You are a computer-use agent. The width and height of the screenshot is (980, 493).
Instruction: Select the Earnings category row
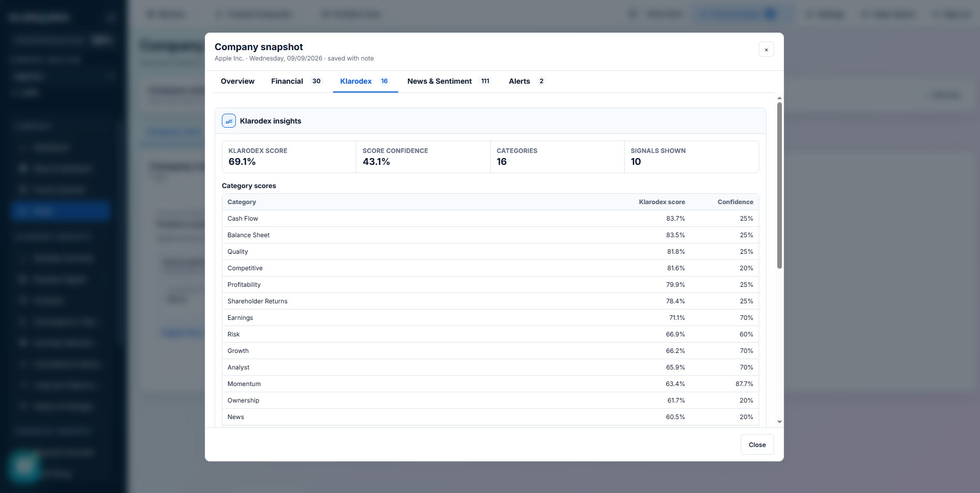click(490, 318)
